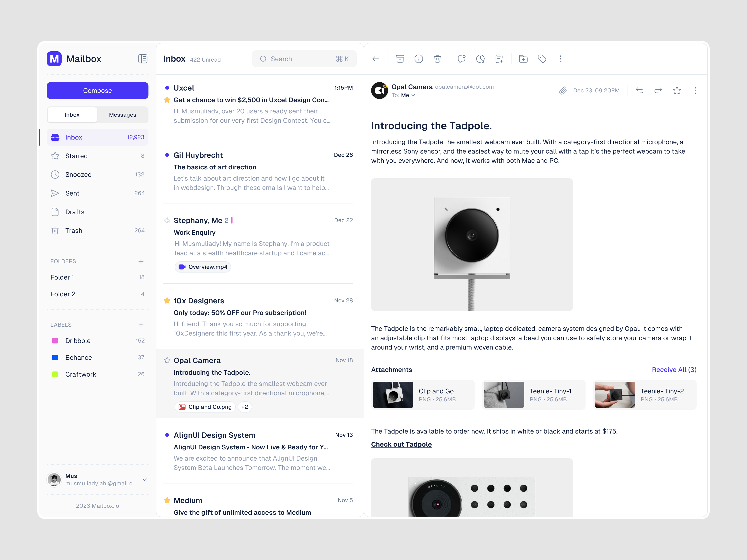Screen dimensions: 747x560
Task: Click the Dribbble label color swatch
Action: click(x=55, y=341)
